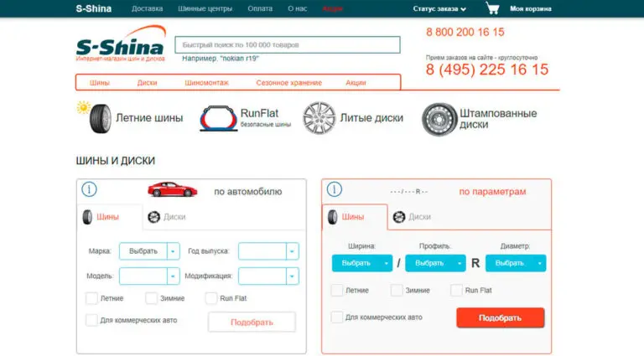Screen dimensions: 644x356
Task: Open alloy wheels rim icon
Action: pyautogui.click(x=319, y=118)
